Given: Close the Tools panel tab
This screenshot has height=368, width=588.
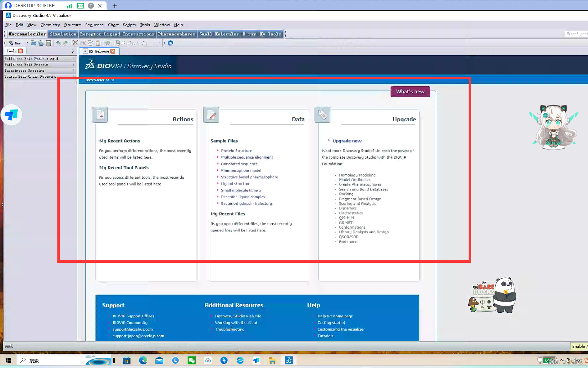Looking at the screenshot, I should tap(21, 51).
